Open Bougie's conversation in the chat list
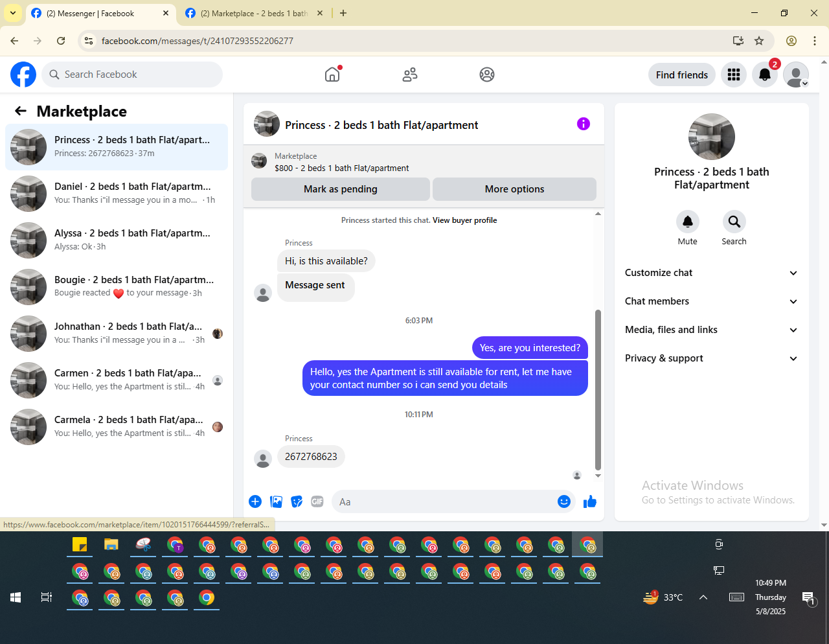The image size is (829, 644). point(117,287)
